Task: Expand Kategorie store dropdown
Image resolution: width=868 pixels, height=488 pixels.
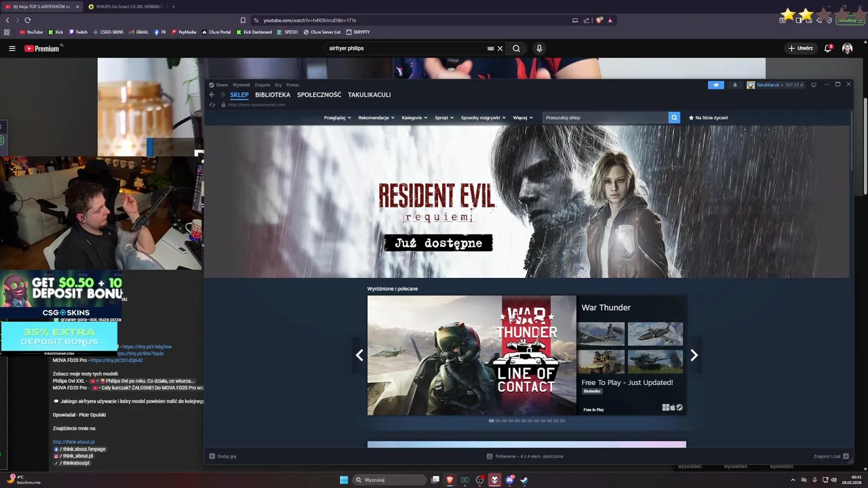Action: point(414,117)
